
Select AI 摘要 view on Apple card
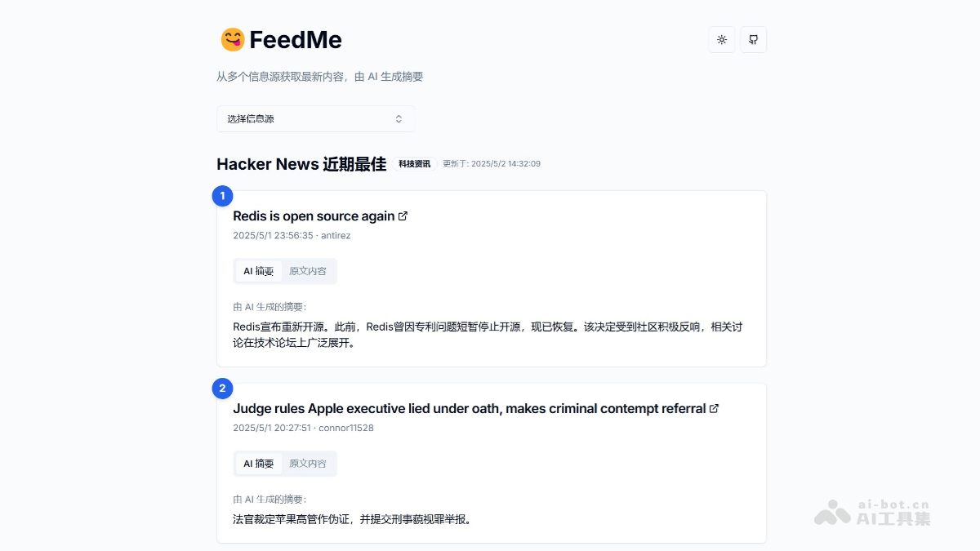(258, 463)
